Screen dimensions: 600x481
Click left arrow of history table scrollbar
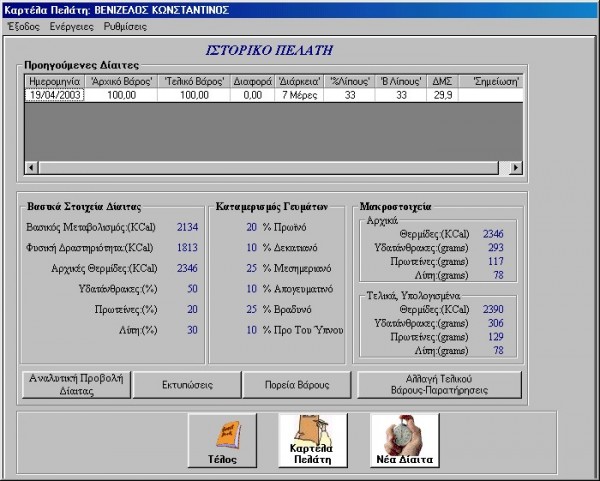click(x=29, y=167)
